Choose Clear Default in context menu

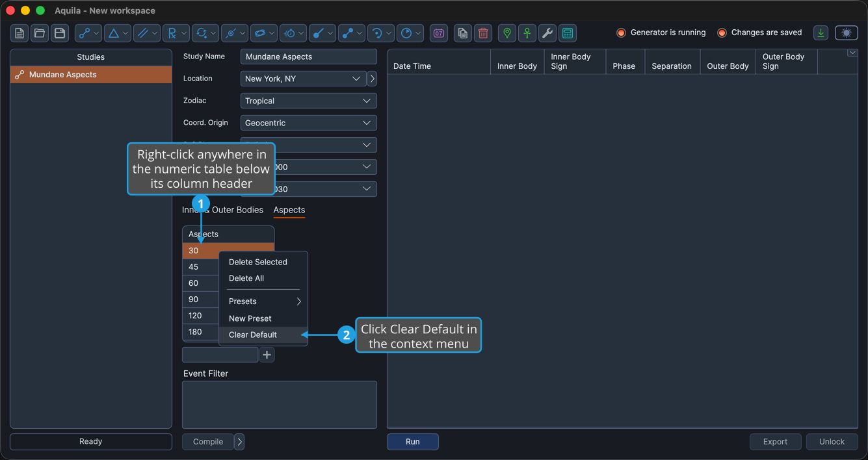[x=263, y=335]
